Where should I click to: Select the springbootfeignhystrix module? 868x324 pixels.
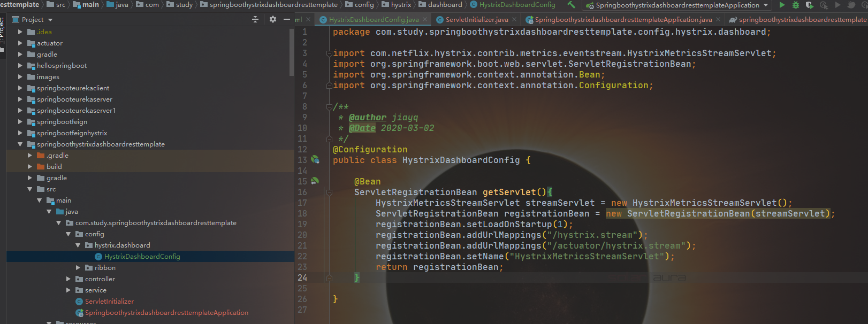pos(72,133)
